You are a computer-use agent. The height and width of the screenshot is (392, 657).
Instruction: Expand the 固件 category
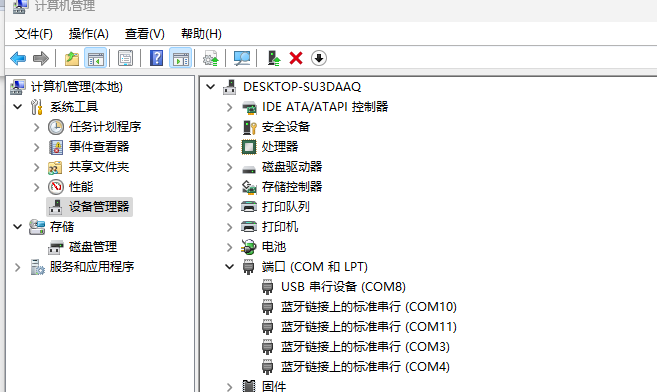point(230,387)
